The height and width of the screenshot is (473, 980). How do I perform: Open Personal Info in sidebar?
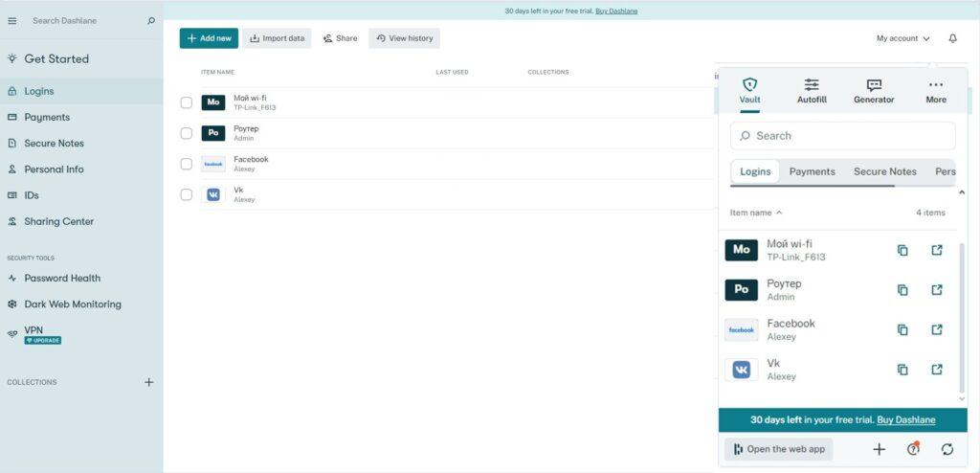pos(81,169)
